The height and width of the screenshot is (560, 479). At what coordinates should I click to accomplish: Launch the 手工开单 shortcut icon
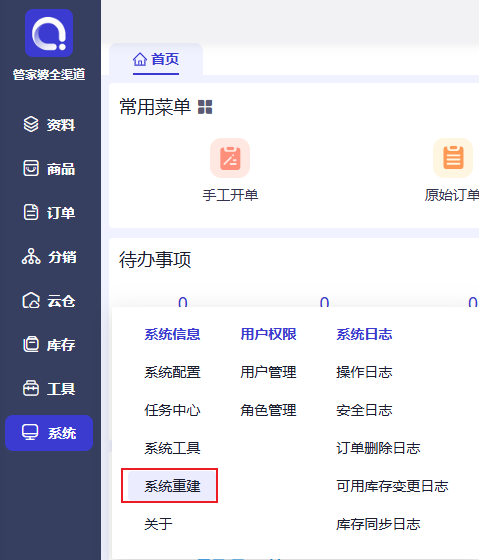click(x=230, y=158)
